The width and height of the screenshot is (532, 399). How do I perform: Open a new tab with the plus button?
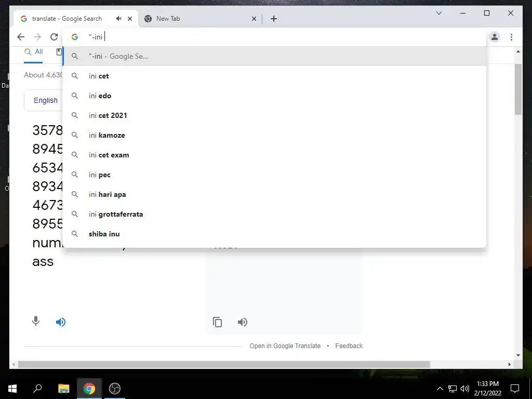click(x=274, y=19)
